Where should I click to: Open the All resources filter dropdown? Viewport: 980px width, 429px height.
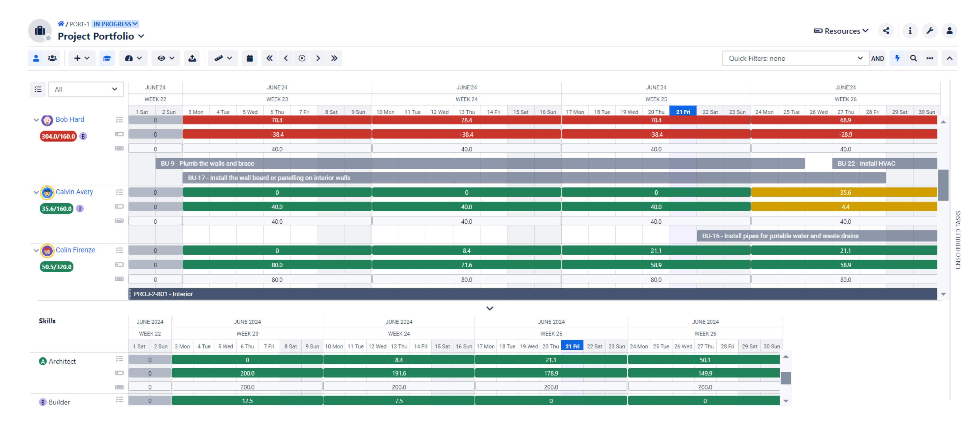[x=86, y=89]
